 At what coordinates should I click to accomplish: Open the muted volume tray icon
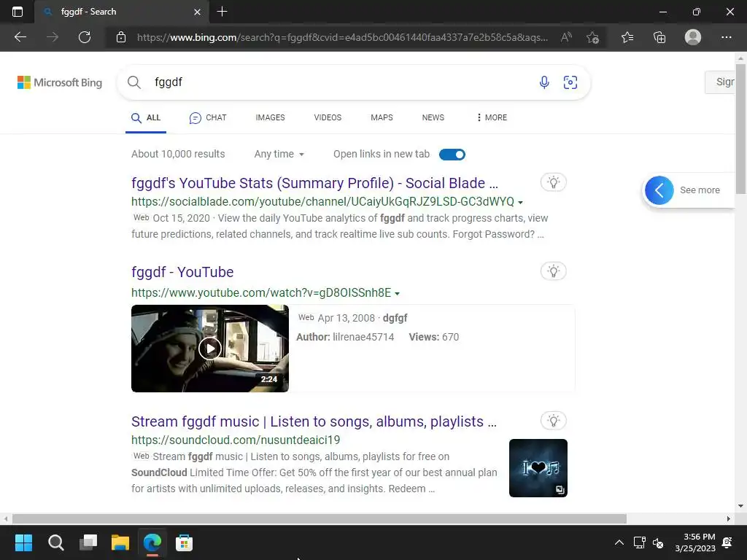[658, 542]
